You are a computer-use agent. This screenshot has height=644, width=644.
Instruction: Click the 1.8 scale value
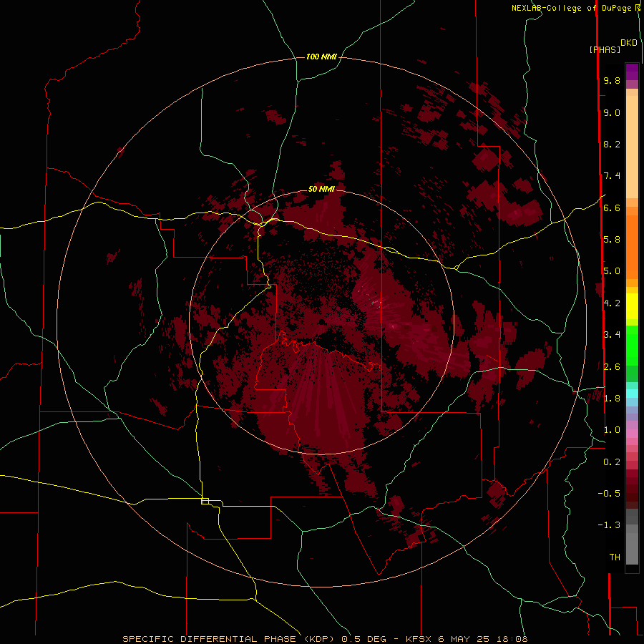tap(612, 399)
